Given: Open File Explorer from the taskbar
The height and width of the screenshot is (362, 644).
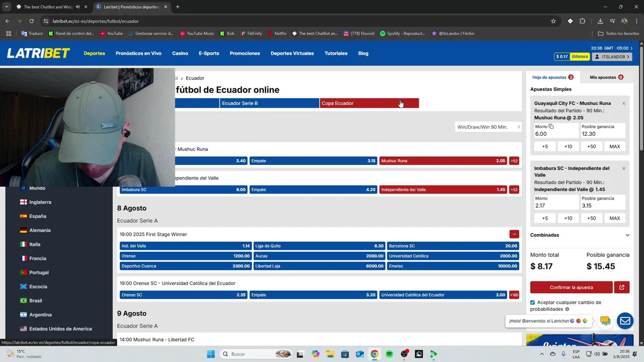Looking at the screenshot, I should (330, 354).
